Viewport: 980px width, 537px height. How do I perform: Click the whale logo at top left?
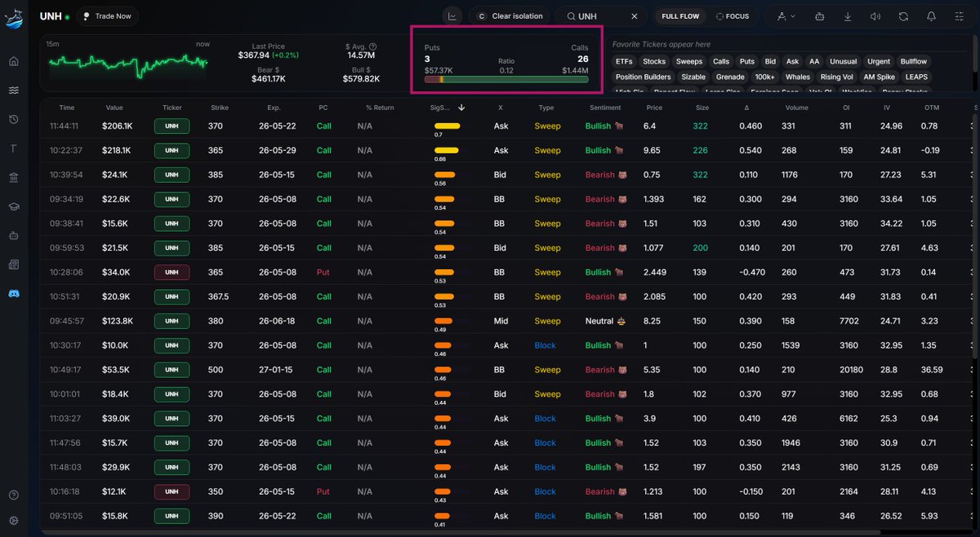pyautogui.click(x=14, y=17)
